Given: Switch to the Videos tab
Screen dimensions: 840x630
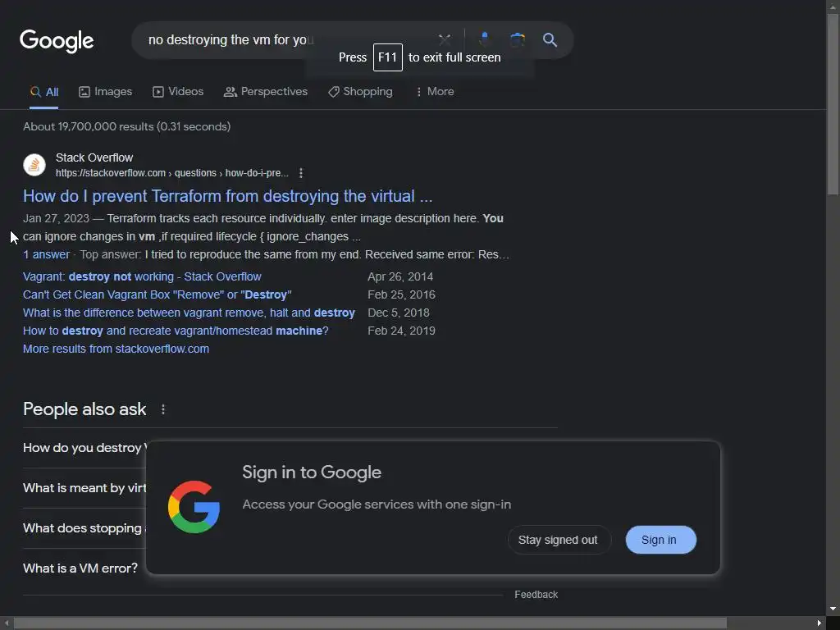Looking at the screenshot, I should [x=178, y=92].
